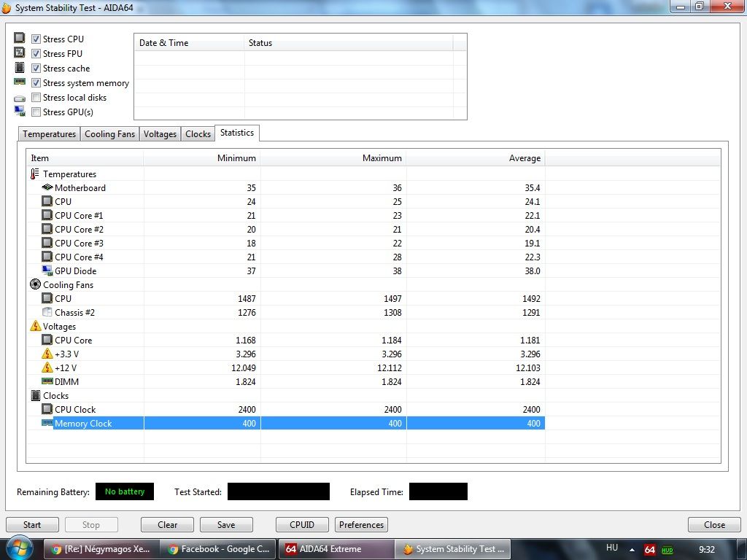The height and width of the screenshot is (560, 747).
Task: Click the Minimum column header
Action: coord(202,158)
